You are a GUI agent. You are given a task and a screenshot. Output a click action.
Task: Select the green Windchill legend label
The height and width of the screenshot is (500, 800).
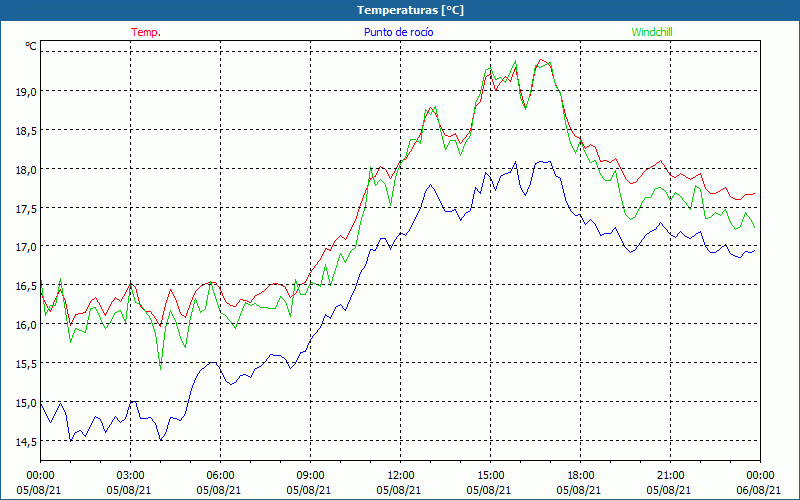coord(652,32)
